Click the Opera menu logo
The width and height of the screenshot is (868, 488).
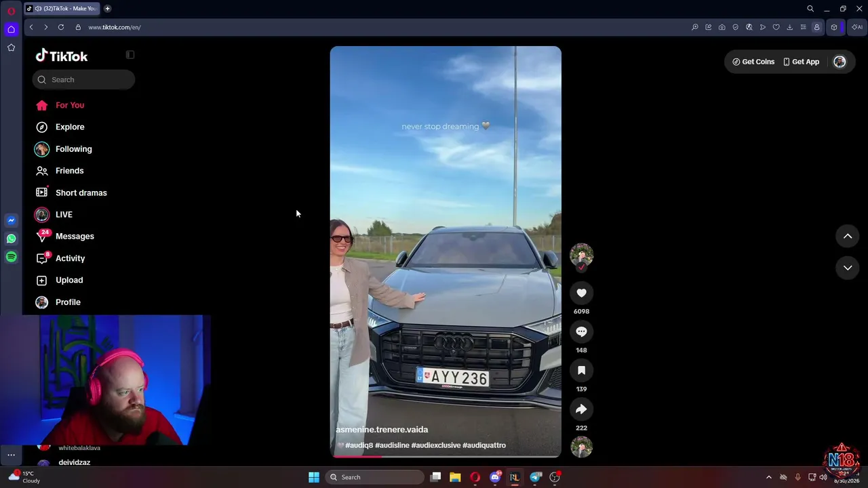pyautogui.click(x=11, y=11)
